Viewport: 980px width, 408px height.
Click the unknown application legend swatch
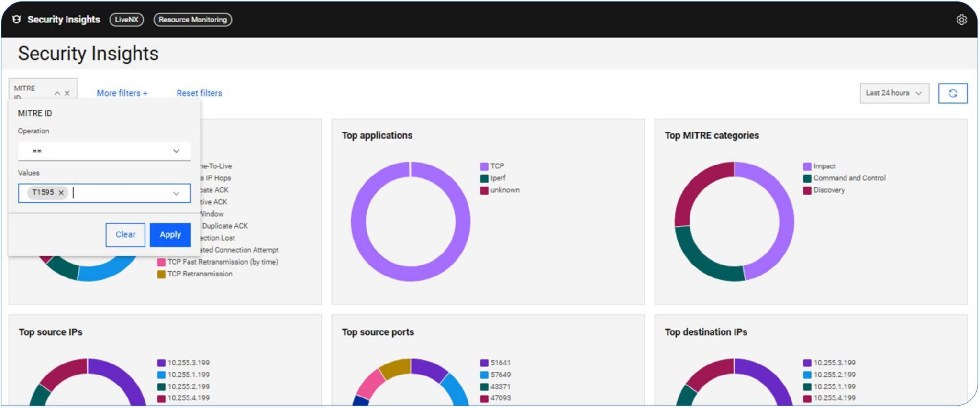coord(484,190)
